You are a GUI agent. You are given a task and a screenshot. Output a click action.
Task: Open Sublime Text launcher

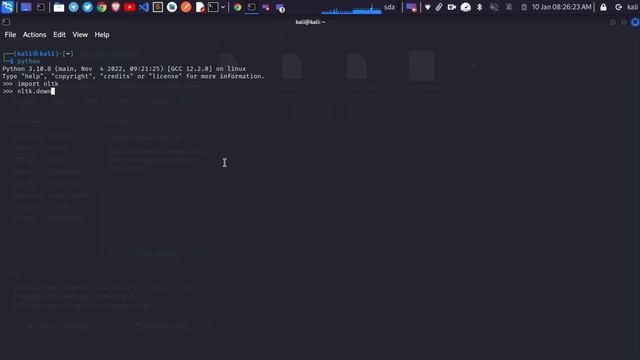point(158,7)
